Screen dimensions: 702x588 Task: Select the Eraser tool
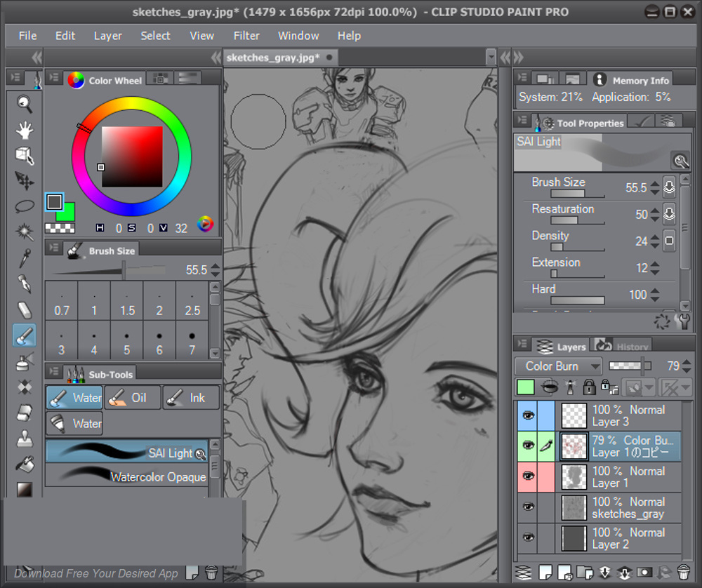[24, 309]
